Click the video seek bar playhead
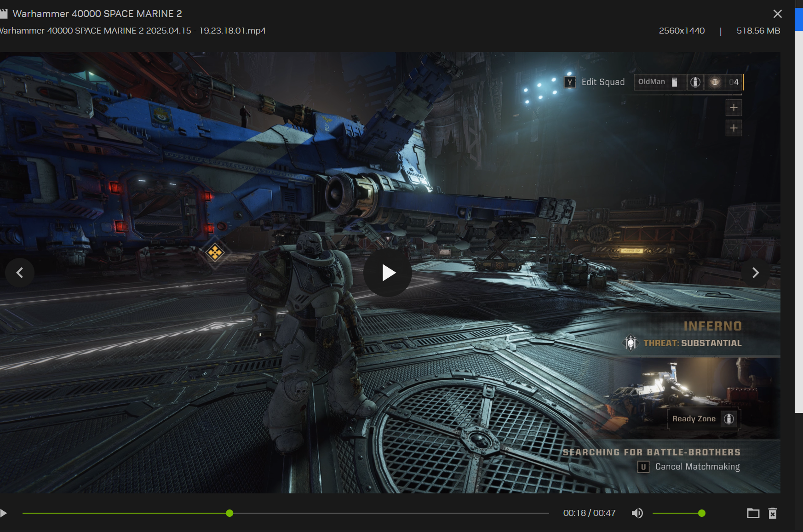Screen dimensions: 803x532 229,513
